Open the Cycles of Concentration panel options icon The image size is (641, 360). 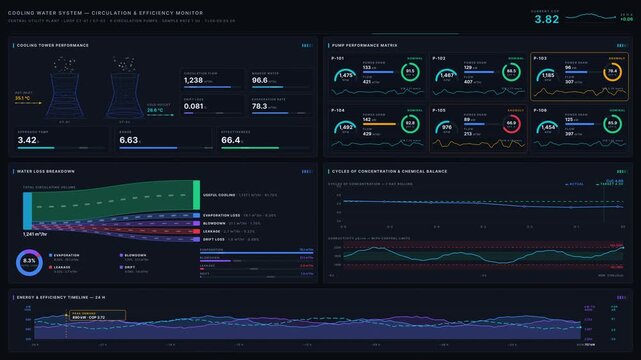622,171
